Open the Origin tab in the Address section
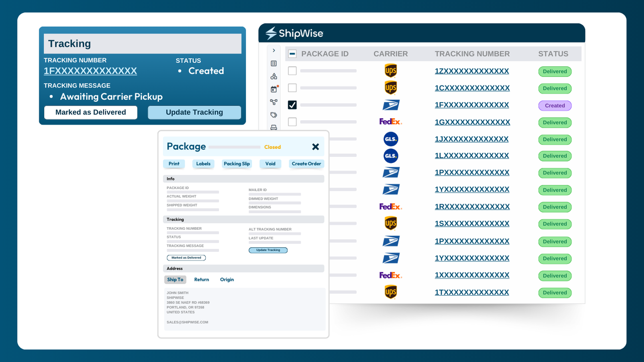 [x=227, y=280]
